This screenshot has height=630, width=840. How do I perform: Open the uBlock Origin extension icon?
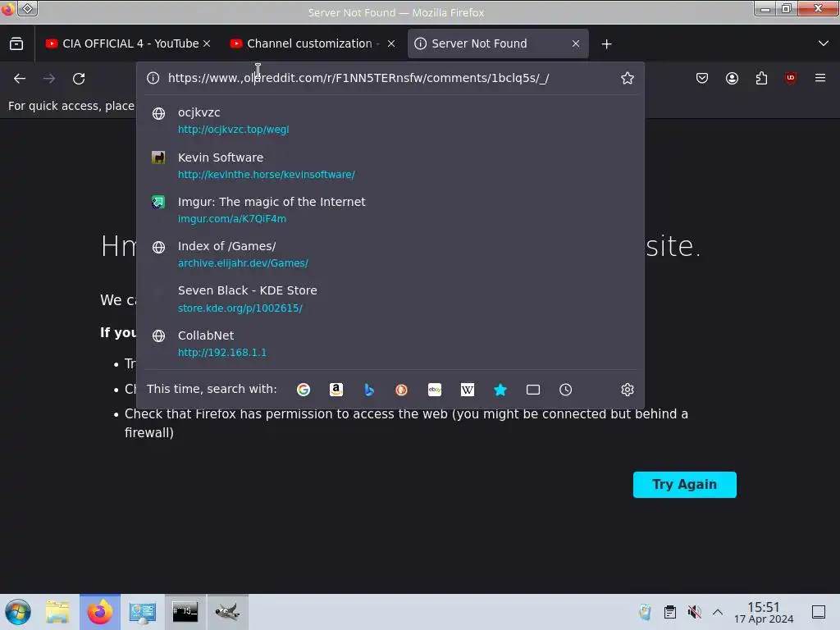click(x=790, y=78)
